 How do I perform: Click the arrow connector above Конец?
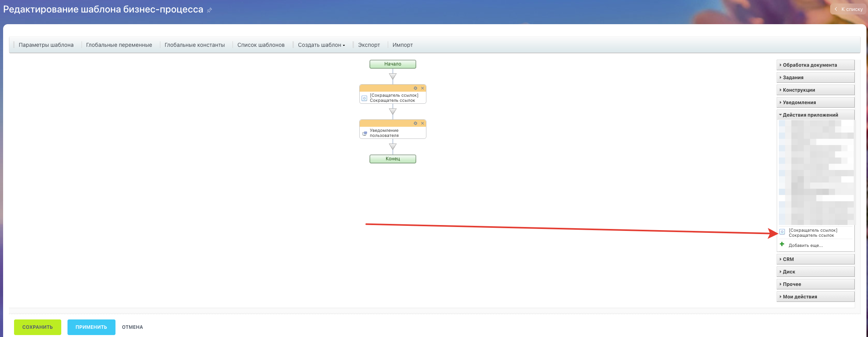coord(393,147)
